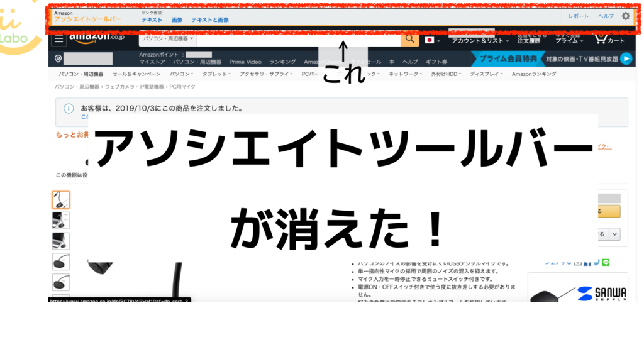The height and width of the screenshot is (347, 644).
Task: Open the Associates toolbar settings gear
Action: pyautogui.click(x=625, y=16)
